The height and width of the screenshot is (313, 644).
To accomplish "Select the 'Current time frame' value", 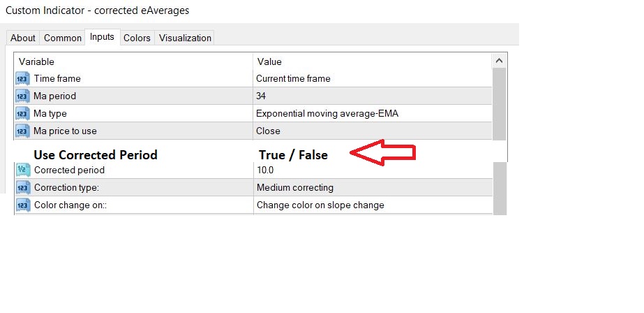I will 293,79.
